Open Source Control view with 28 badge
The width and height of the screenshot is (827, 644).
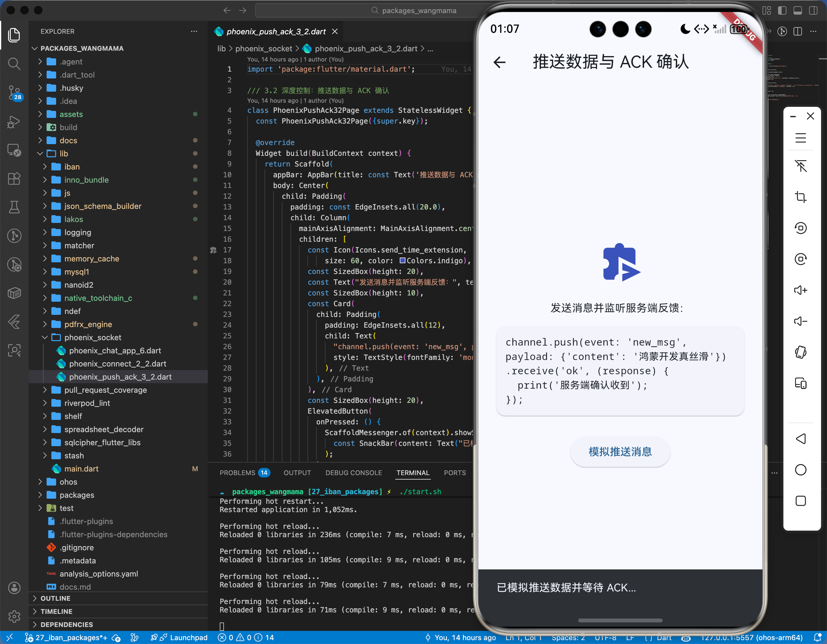point(14,93)
